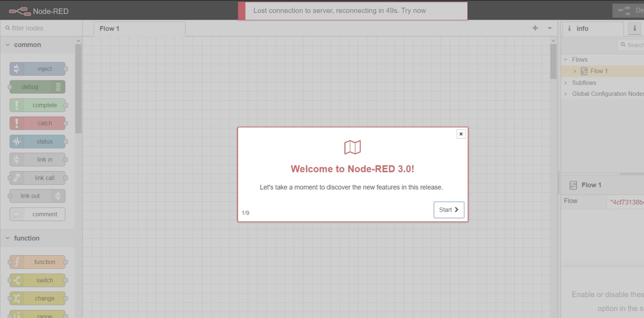The height and width of the screenshot is (318, 644).
Task: Click the info panel Search field
Action: click(x=631, y=45)
